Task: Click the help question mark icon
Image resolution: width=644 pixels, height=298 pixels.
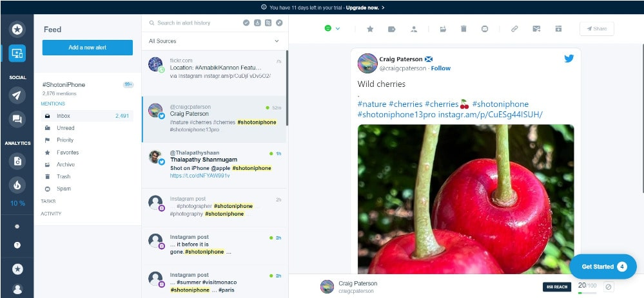Action: 17,245
